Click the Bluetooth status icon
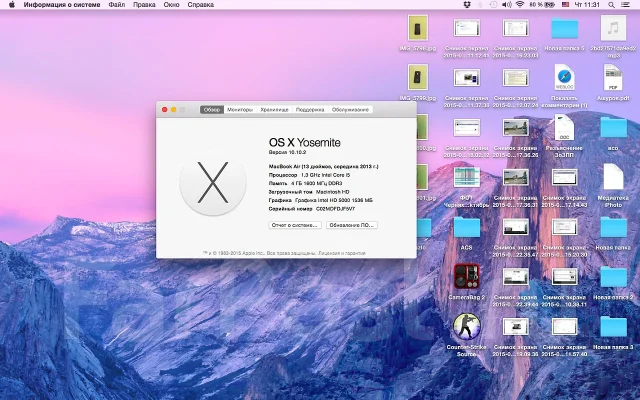This screenshot has height=400, width=640. click(x=480, y=5)
